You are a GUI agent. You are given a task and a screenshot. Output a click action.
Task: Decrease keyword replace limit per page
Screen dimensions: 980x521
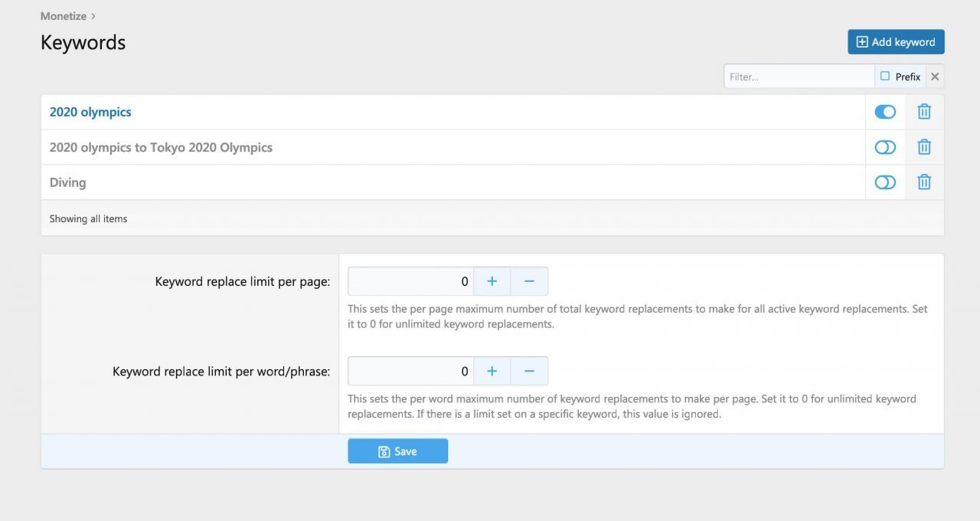pyautogui.click(x=529, y=281)
